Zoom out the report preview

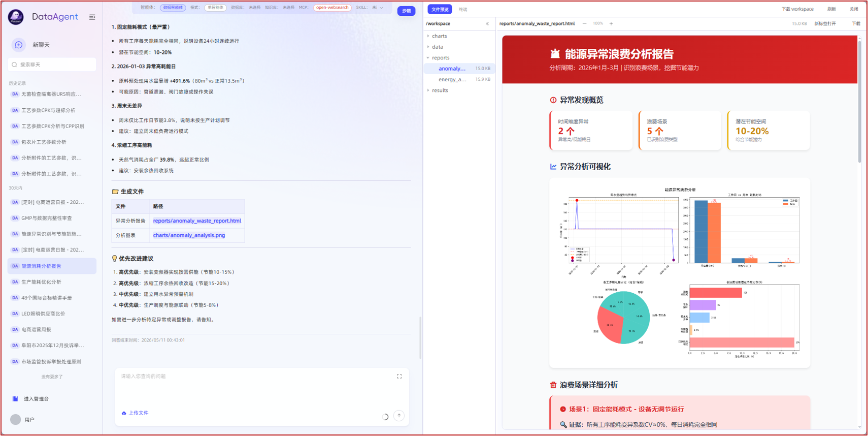pyautogui.click(x=585, y=23)
